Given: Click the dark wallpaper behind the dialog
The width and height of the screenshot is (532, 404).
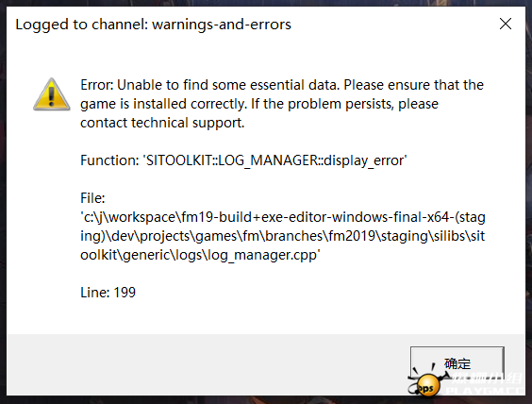Looking at the screenshot, I should coord(3,204).
